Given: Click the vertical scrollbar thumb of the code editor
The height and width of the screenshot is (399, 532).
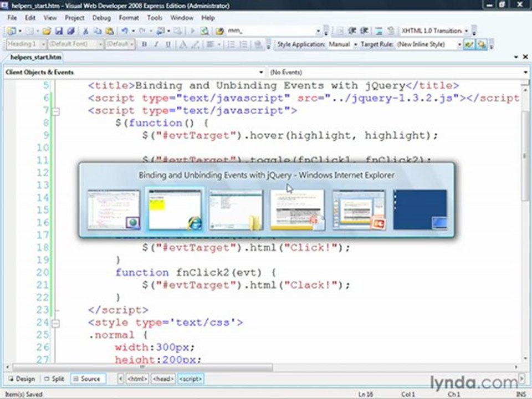Looking at the screenshot, I should [525, 157].
